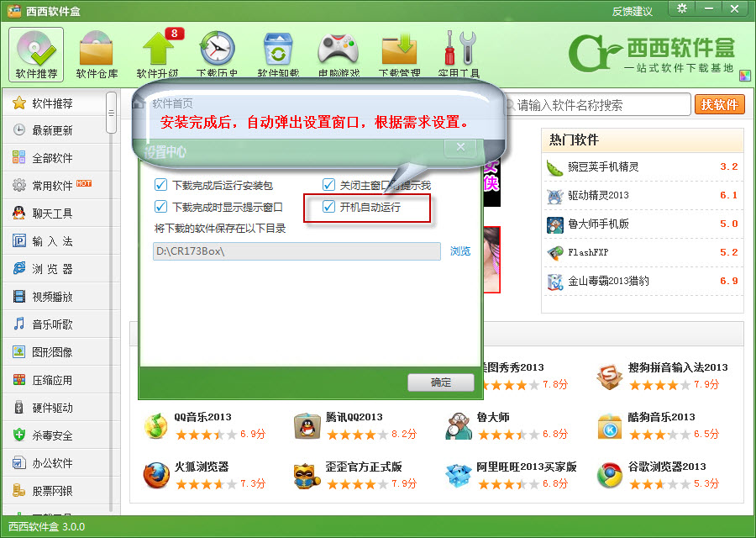The height and width of the screenshot is (538, 756).
Task: Open the 腾讯QQ2013 title link
Action: point(354,417)
